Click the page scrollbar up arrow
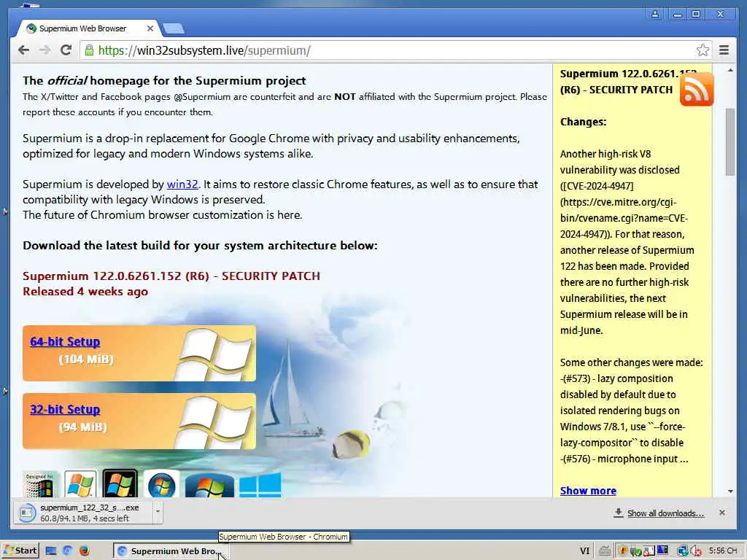747x560 pixels. (730, 71)
